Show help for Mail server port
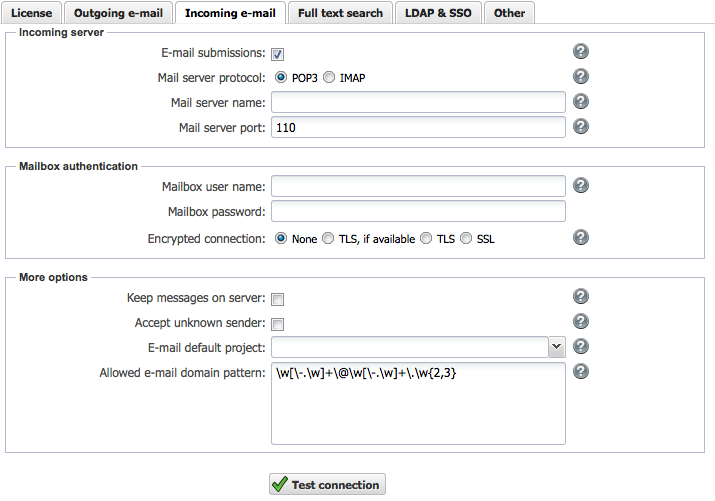Viewport: 715px width, 501px height. [x=581, y=126]
